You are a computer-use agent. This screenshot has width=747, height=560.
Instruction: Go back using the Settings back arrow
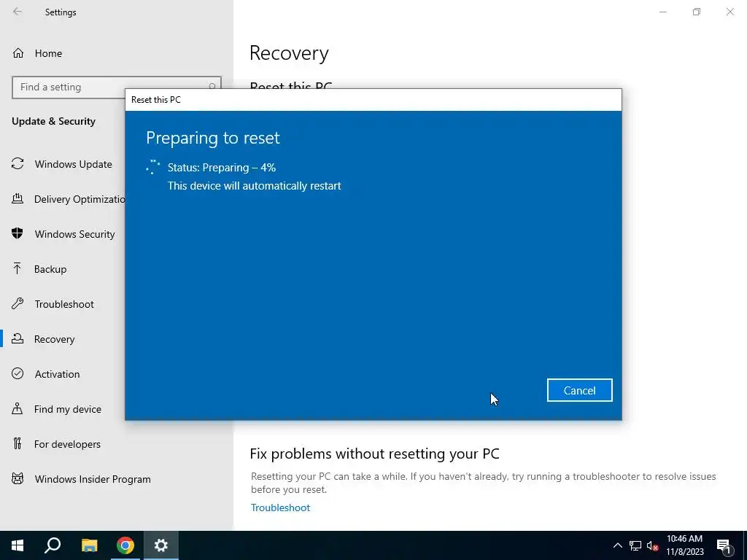click(18, 12)
